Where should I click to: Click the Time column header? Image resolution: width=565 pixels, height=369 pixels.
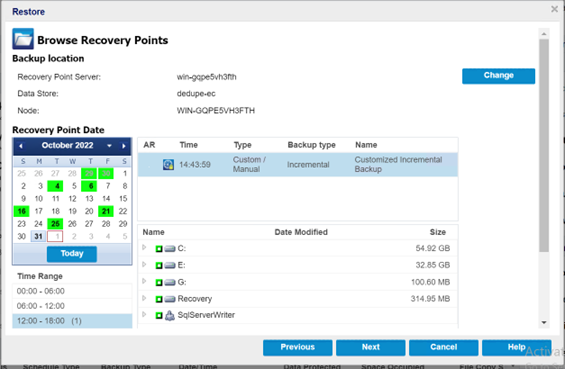coord(188,145)
